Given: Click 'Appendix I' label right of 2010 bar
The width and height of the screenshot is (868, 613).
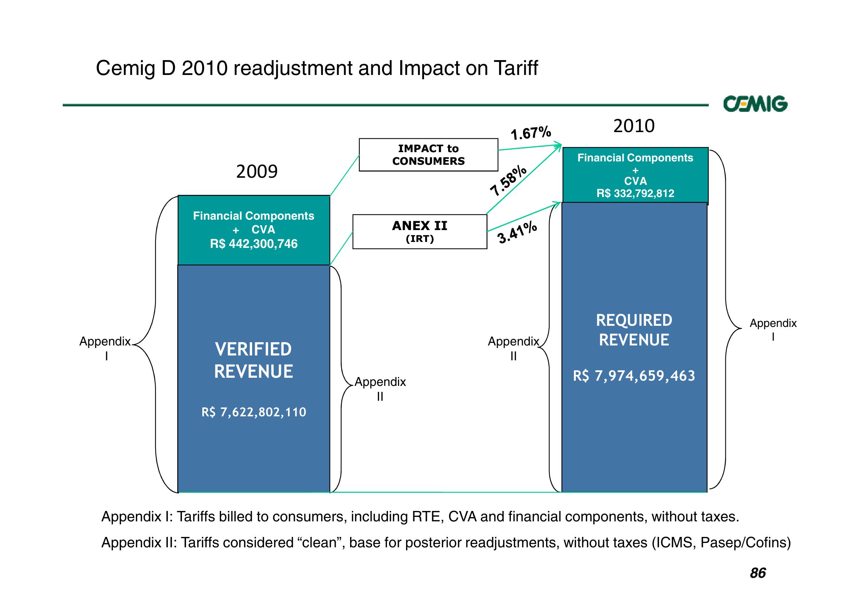Looking at the screenshot, I should point(773,330).
